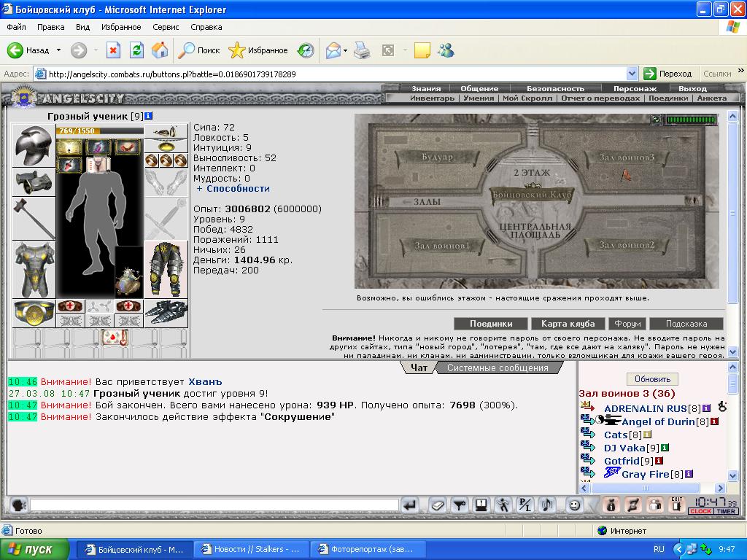
Task: Open the Инвентарь link
Action: [x=432, y=98]
